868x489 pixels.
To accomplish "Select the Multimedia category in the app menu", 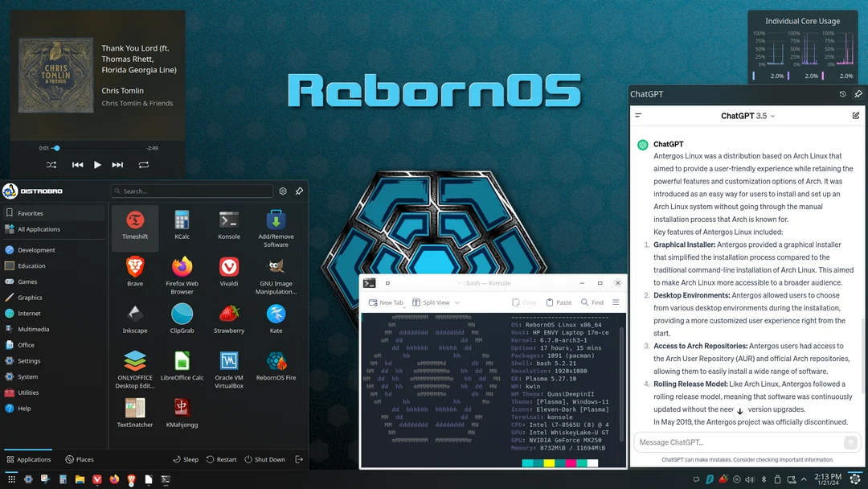I will coord(42,329).
